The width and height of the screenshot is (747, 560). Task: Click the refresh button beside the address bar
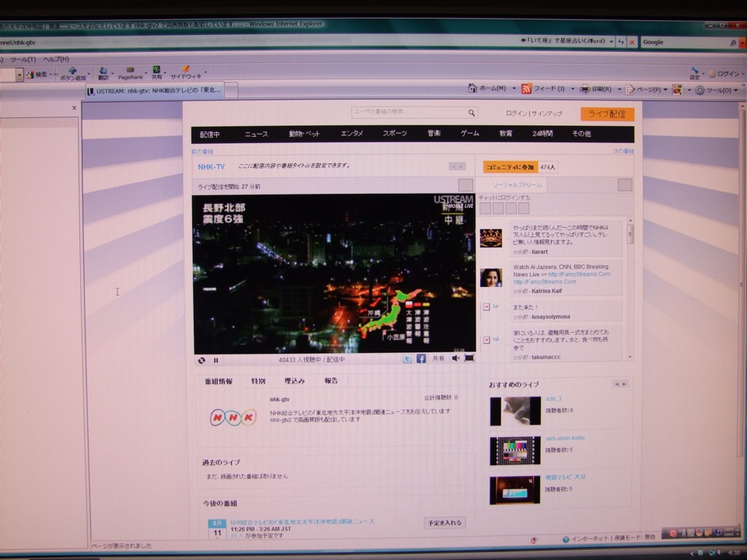pos(621,42)
